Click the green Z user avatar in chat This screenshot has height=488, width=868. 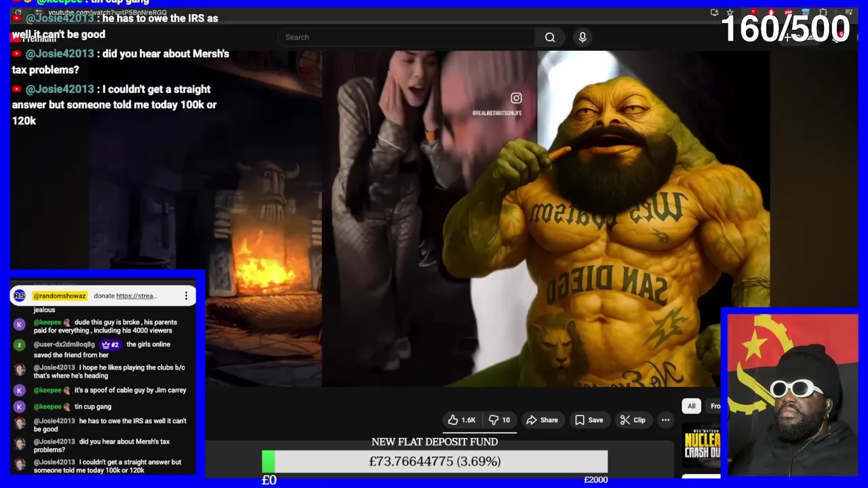click(x=20, y=344)
